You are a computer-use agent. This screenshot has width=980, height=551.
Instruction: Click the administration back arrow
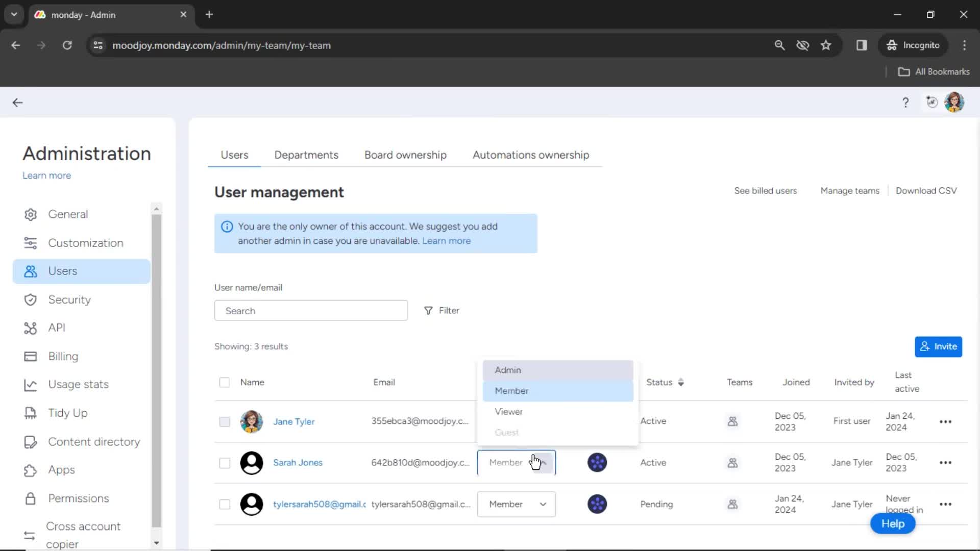(x=17, y=103)
